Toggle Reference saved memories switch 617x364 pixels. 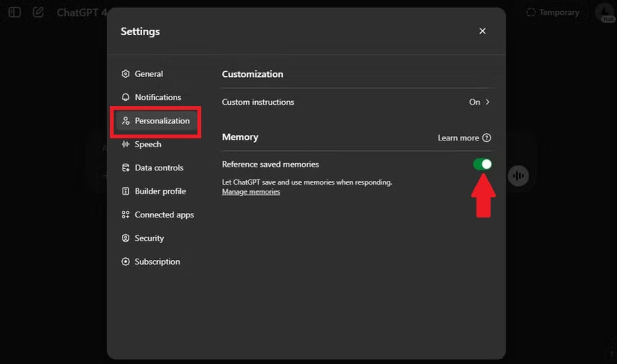[482, 164]
